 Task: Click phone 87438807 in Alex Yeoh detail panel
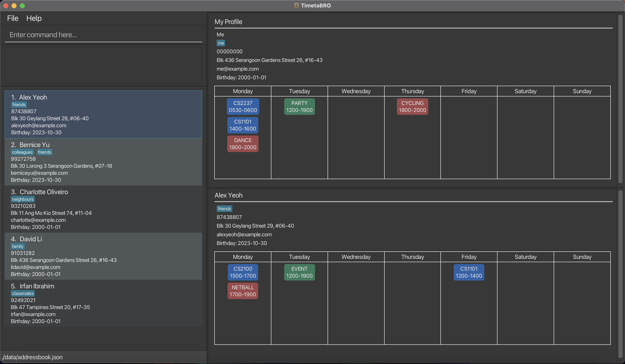point(229,217)
